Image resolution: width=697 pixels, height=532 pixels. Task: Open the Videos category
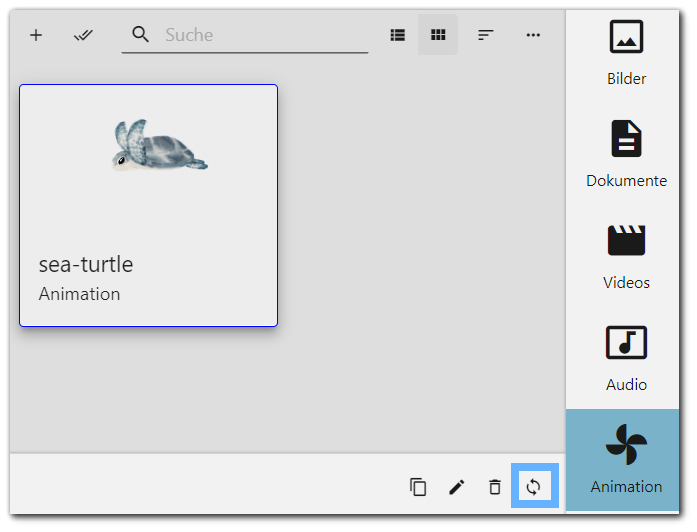(x=626, y=256)
